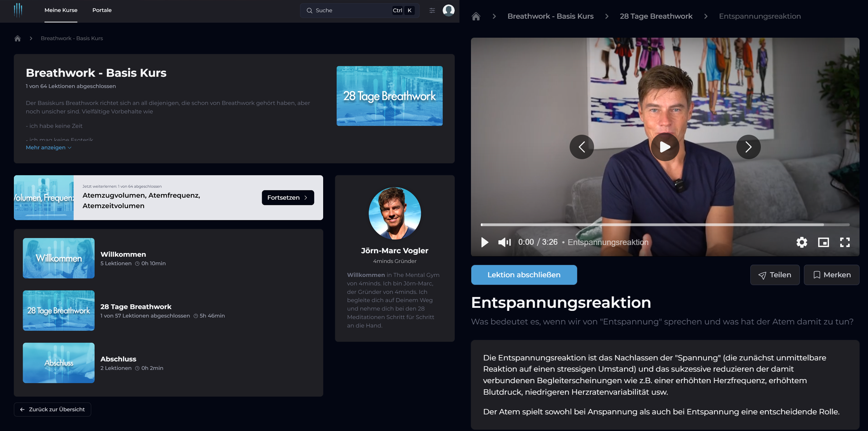This screenshot has height=431, width=868.
Task: Click Jörn-Marc Vogler's profile photo
Action: [395, 213]
